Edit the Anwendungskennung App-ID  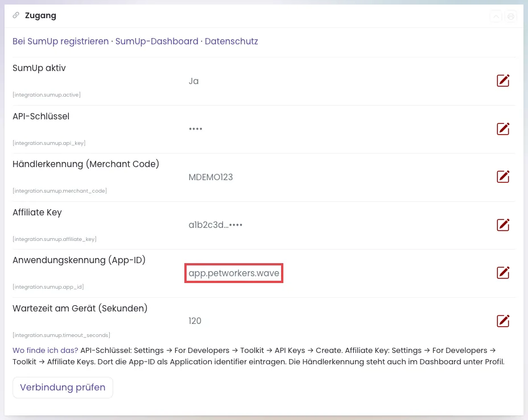click(x=503, y=273)
